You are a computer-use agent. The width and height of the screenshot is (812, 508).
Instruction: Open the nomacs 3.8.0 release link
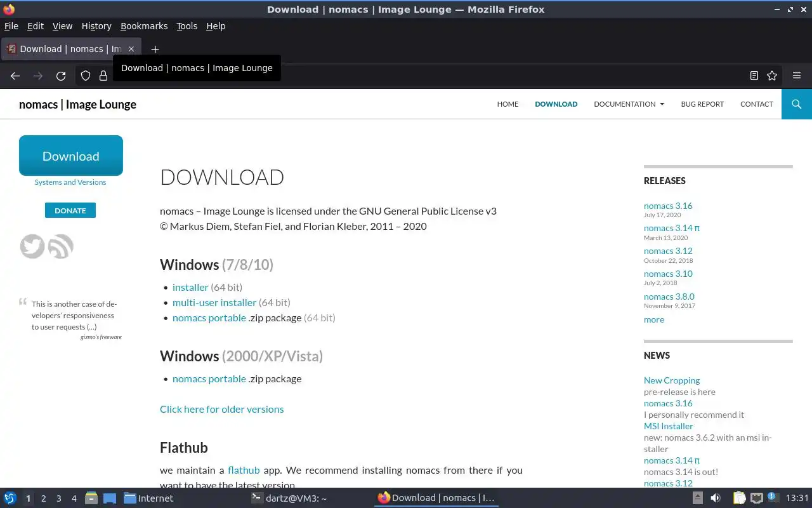click(669, 297)
